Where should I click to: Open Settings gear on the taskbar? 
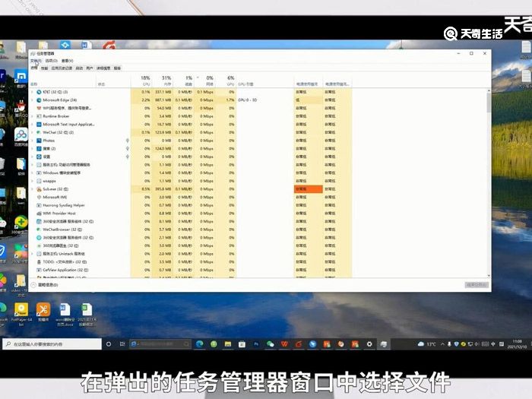point(369,344)
